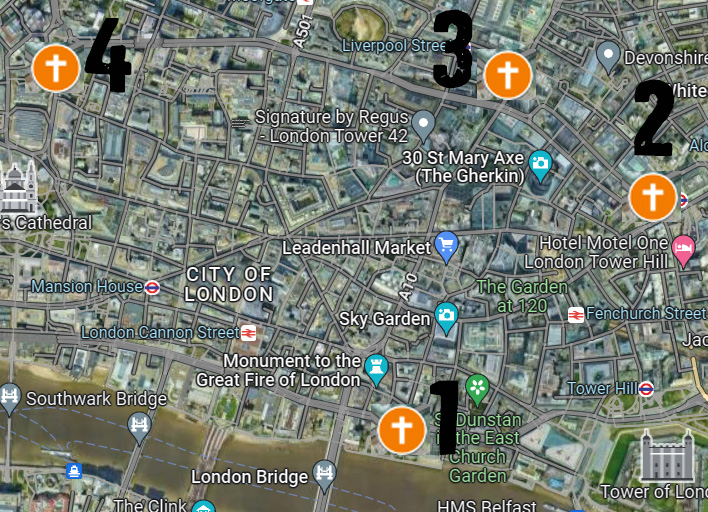The width and height of the screenshot is (708, 512).
Task: Open the Sky Garden camera pin
Action: [x=446, y=319]
